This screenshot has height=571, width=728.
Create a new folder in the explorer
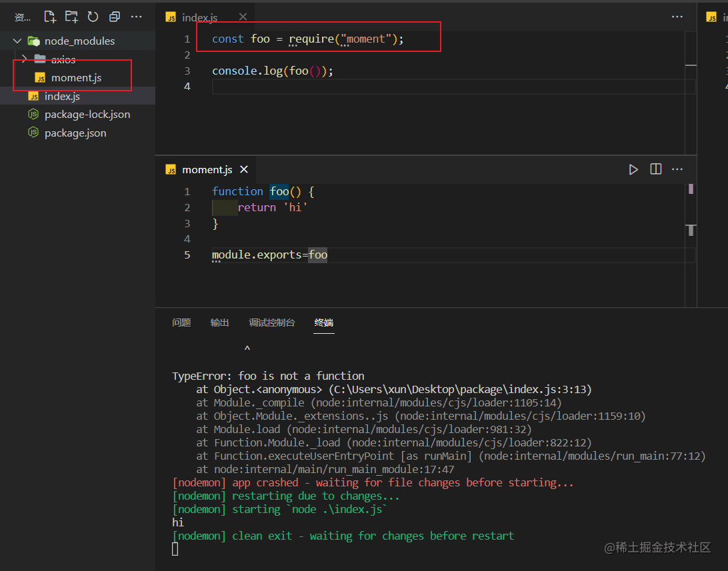pyautogui.click(x=71, y=17)
